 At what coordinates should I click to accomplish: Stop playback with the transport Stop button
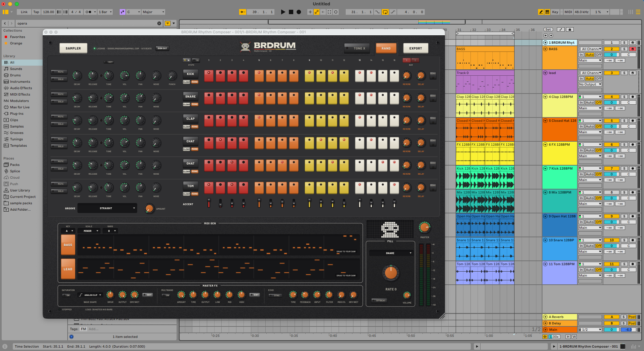point(291,12)
